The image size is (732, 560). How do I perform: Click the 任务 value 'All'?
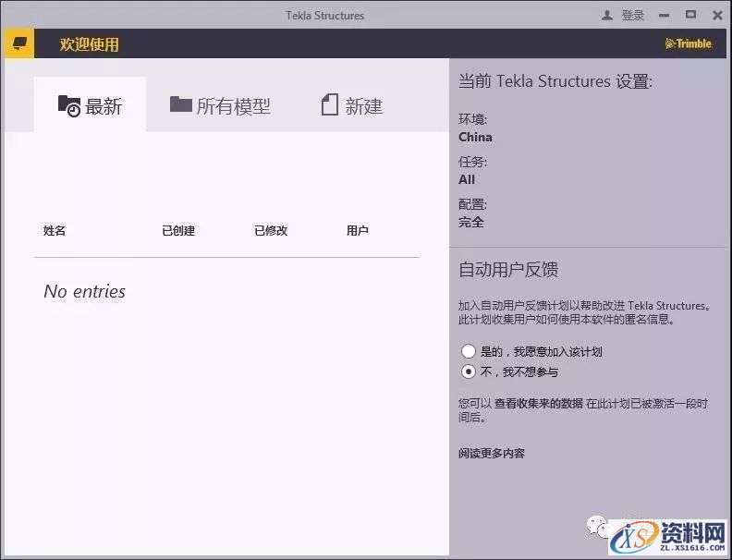click(x=467, y=179)
